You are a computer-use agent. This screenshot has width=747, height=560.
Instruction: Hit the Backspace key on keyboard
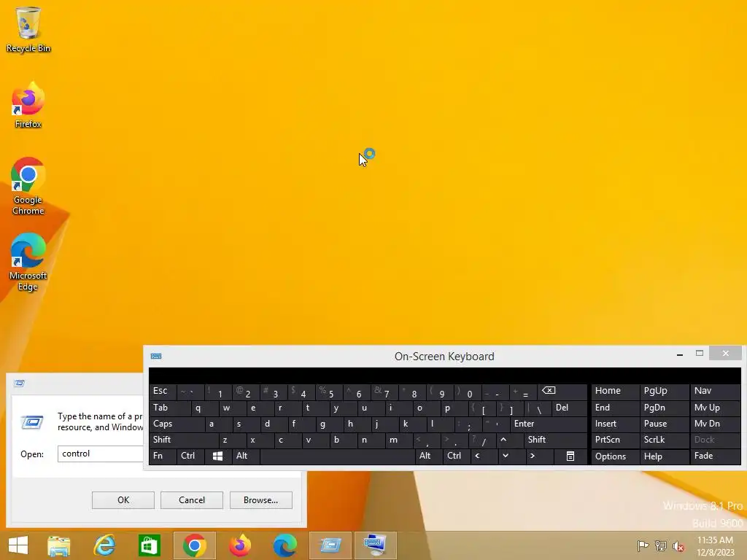(x=562, y=392)
